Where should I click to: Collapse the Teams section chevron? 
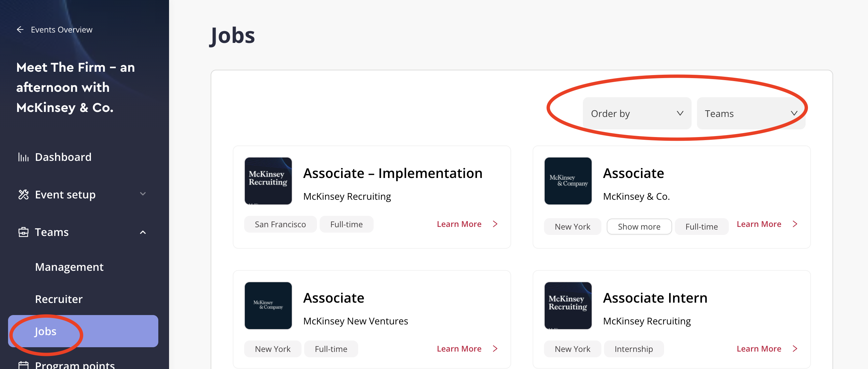(143, 232)
